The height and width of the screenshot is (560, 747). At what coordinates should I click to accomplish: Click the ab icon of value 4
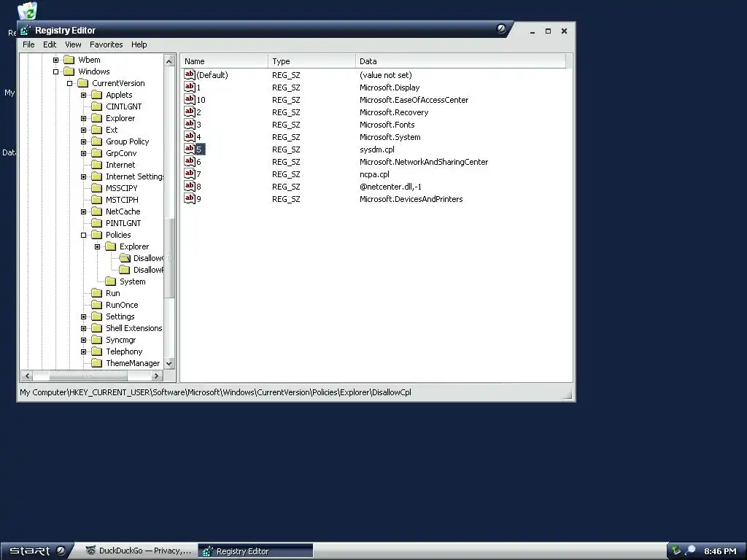click(190, 136)
